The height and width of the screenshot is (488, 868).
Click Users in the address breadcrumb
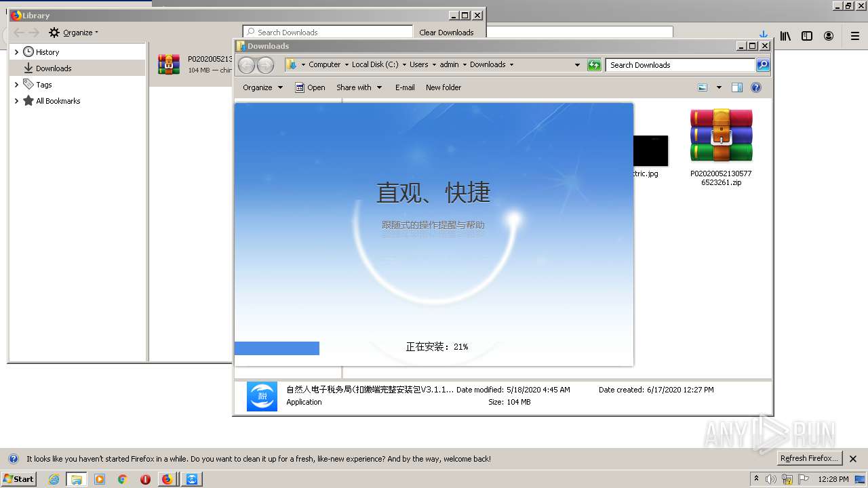coord(418,65)
